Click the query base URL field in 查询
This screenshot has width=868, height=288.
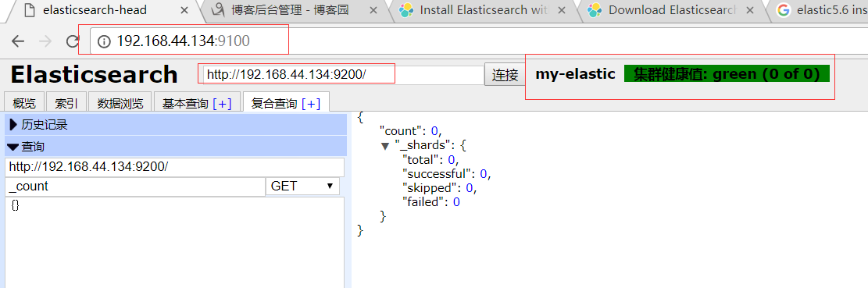[x=174, y=167]
